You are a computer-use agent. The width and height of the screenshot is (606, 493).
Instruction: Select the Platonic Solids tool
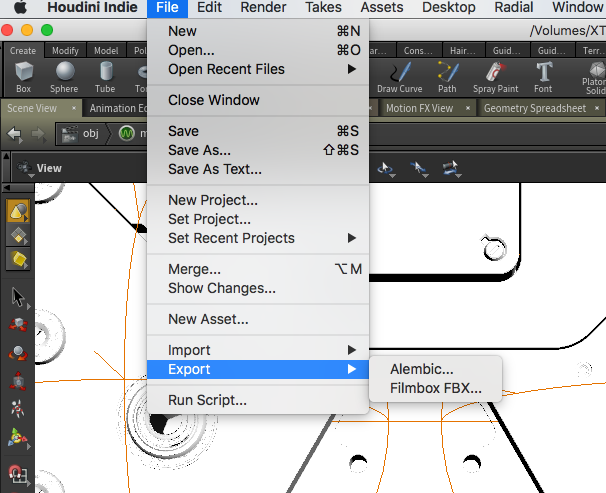point(594,78)
